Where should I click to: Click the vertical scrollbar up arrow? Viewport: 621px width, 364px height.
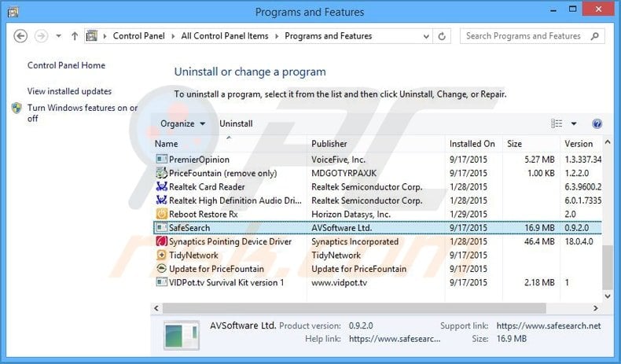608,142
